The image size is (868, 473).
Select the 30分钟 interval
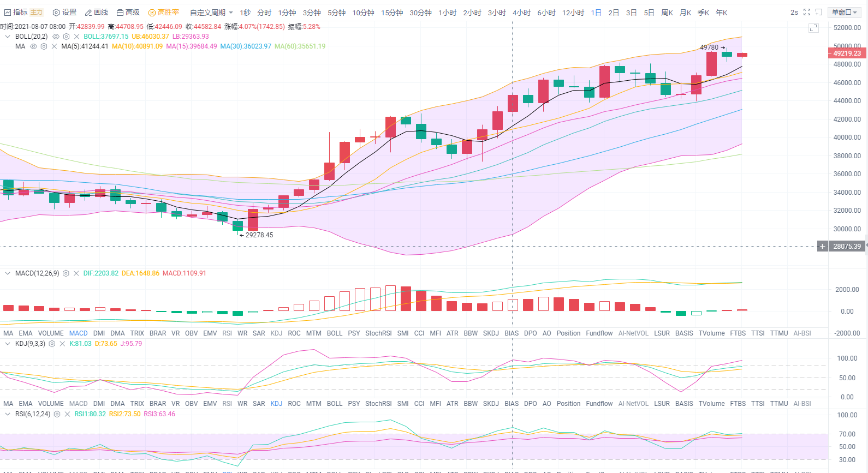coord(420,13)
